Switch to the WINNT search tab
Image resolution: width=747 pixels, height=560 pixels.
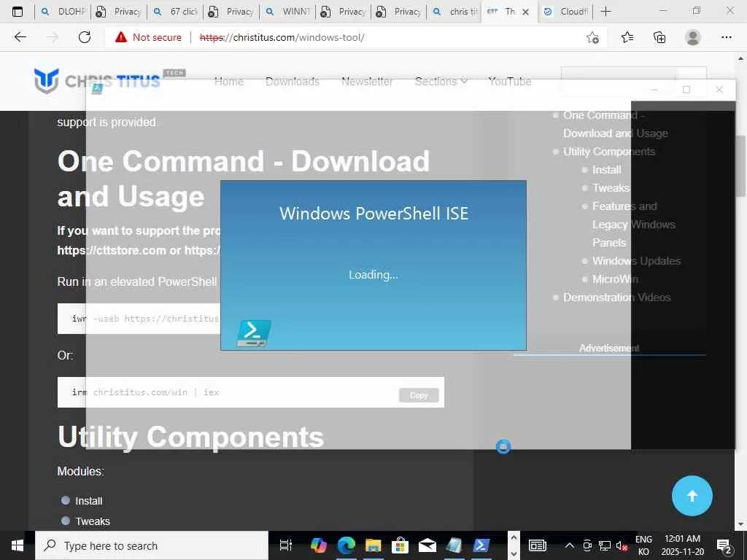click(288, 12)
